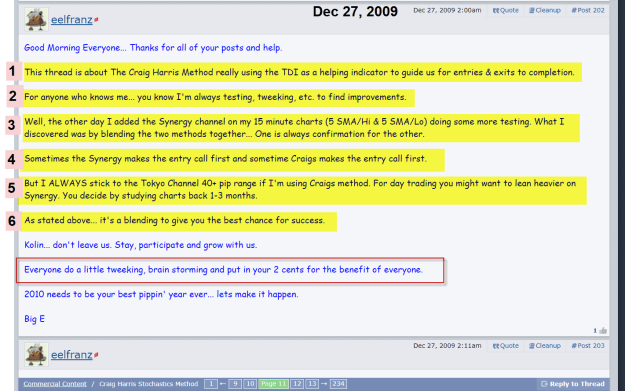This screenshot has height=391, width=625.
Task: Click line 'As stated above... it's a blending'
Action: point(174,220)
